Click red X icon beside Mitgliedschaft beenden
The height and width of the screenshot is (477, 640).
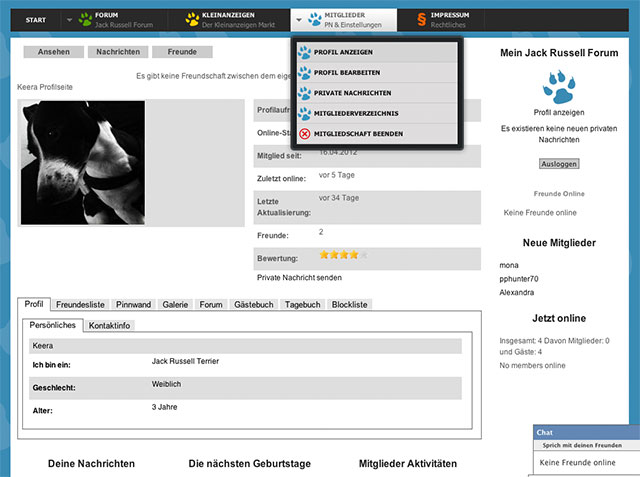point(304,134)
